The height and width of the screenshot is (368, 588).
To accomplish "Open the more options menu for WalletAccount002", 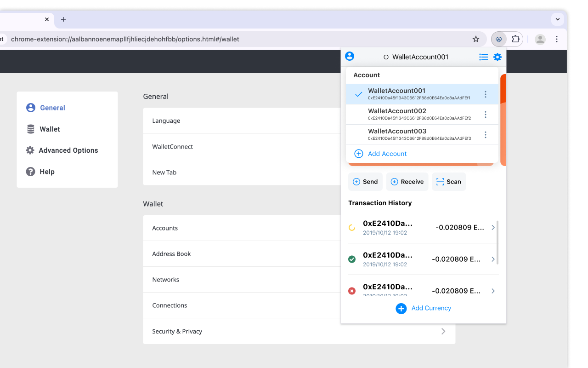I will [x=486, y=115].
